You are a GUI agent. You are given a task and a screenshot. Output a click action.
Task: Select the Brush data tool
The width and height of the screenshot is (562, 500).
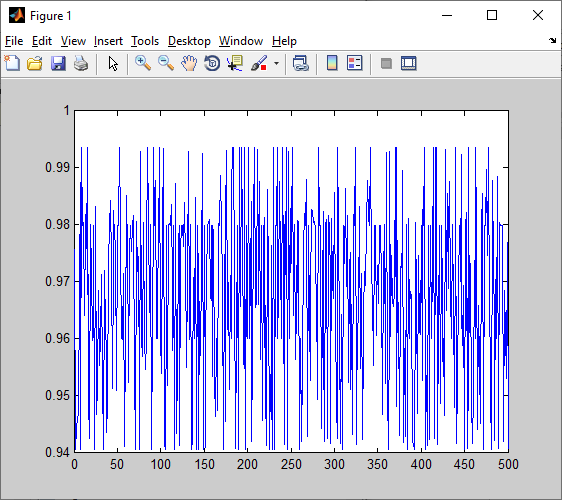(x=259, y=63)
